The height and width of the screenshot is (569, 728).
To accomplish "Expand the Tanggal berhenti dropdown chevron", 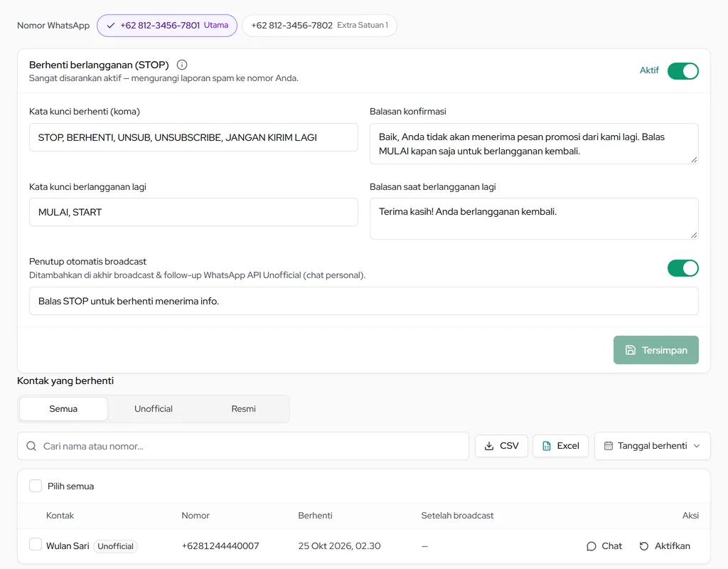I will 697,446.
